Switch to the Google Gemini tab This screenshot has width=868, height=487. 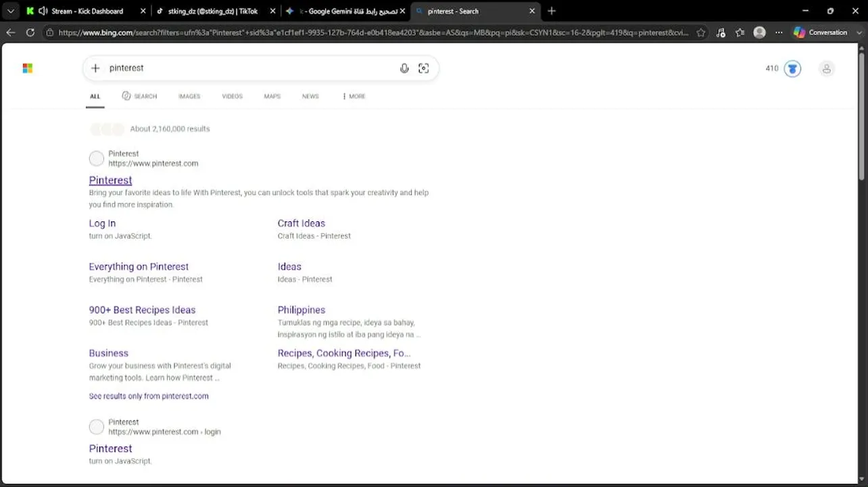click(349, 11)
